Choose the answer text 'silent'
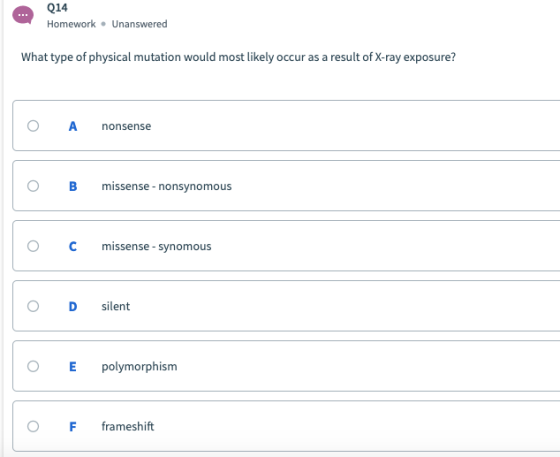Viewport: 560px width, 457px height. (116, 306)
